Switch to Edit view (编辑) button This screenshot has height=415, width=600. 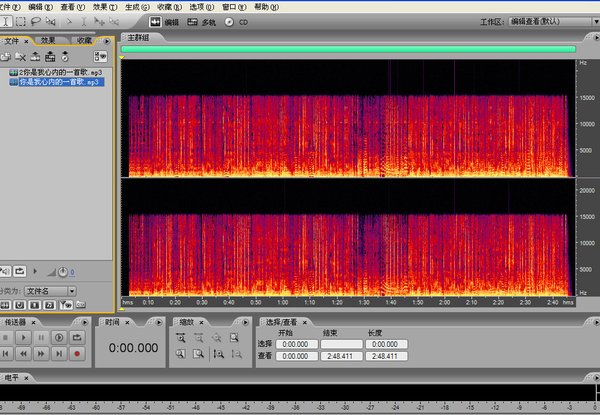click(164, 22)
